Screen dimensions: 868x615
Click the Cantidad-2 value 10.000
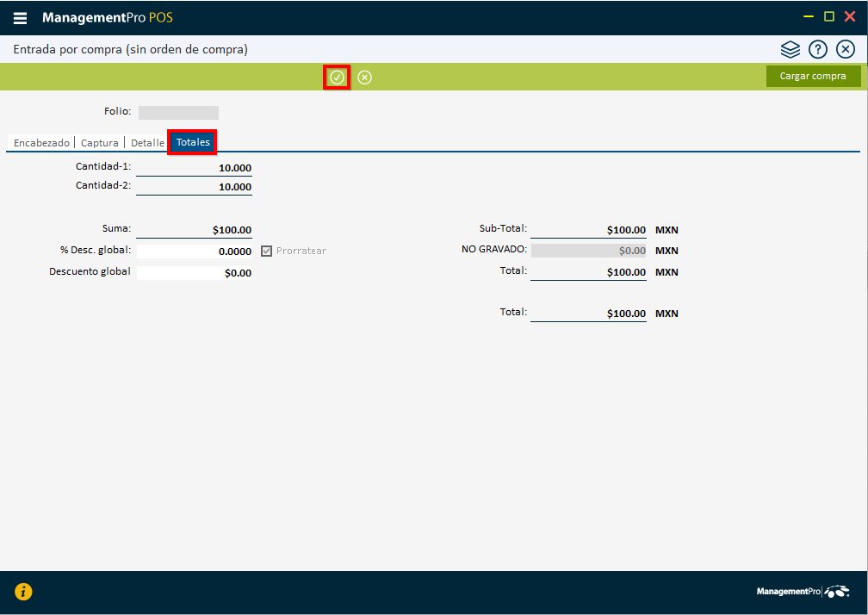(235, 187)
